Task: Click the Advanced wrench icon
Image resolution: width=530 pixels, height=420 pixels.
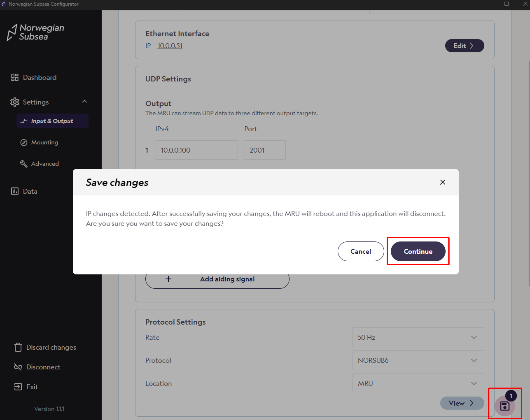Action: coord(24,164)
